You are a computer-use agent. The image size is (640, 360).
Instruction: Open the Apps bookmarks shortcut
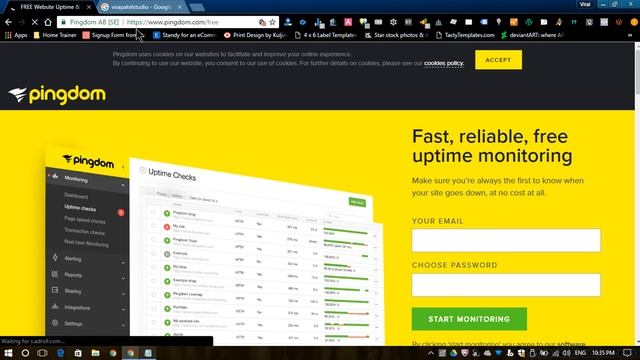coord(16,35)
